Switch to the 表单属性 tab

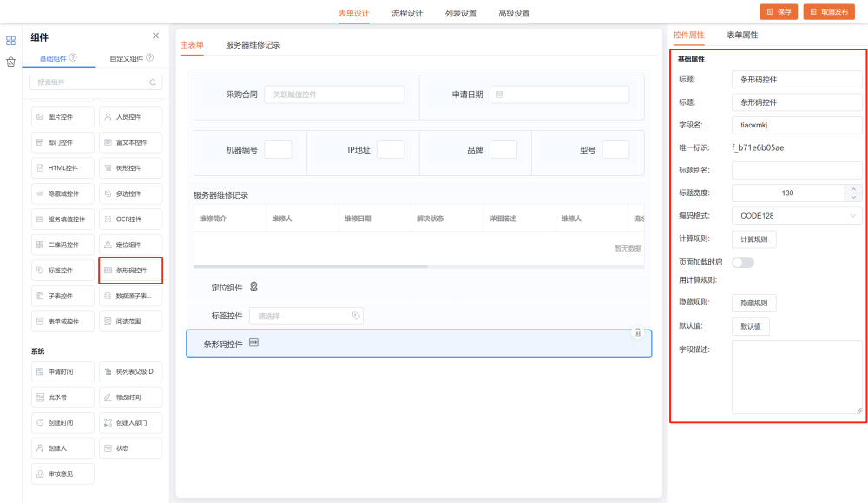[742, 35]
